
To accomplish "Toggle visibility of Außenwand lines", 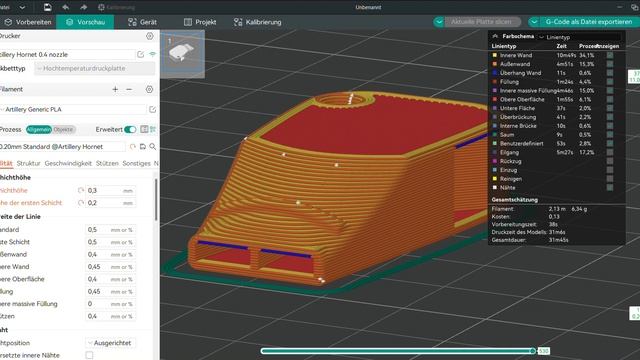I will point(610,64).
